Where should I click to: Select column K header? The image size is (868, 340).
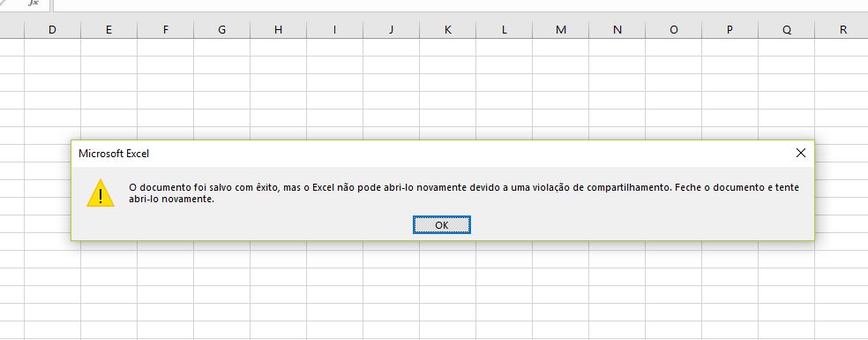[448, 30]
